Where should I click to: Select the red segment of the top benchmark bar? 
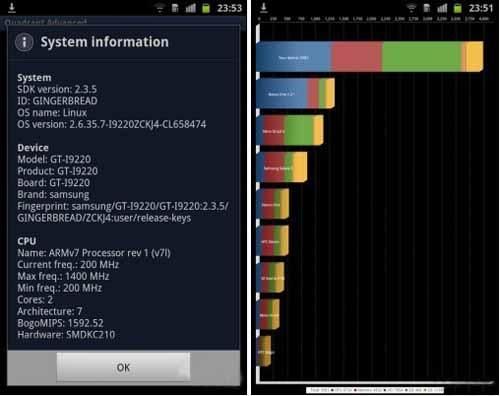coord(357,57)
